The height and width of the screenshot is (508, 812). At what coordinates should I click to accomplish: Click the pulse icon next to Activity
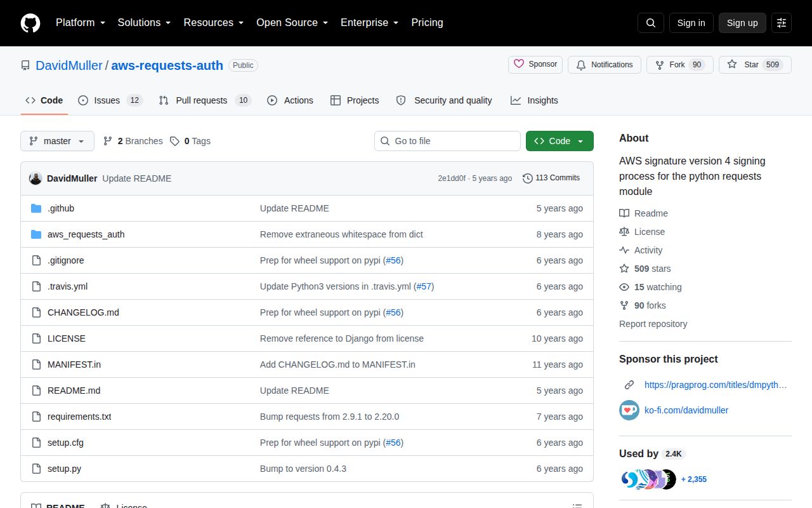(x=624, y=250)
